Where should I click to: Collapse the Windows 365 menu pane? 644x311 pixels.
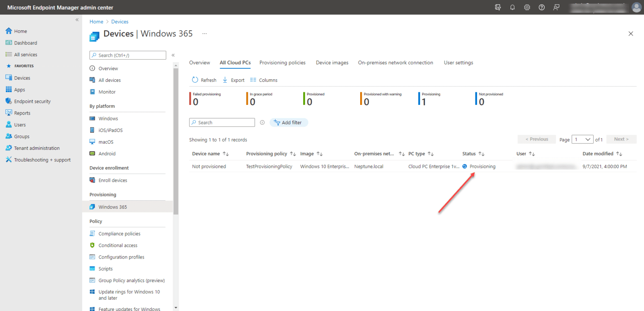tap(173, 55)
